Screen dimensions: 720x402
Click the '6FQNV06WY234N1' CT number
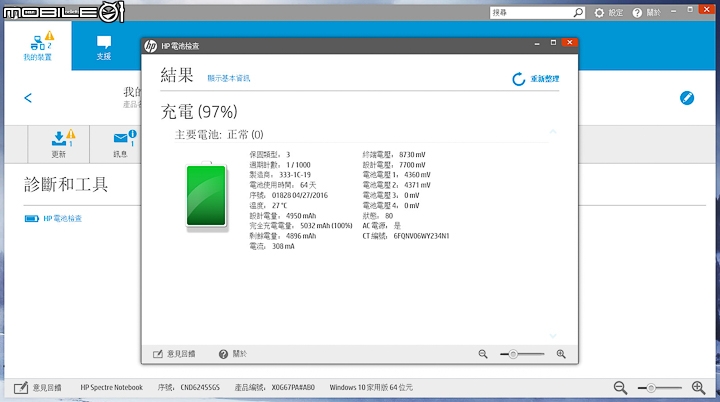[422, 236]
